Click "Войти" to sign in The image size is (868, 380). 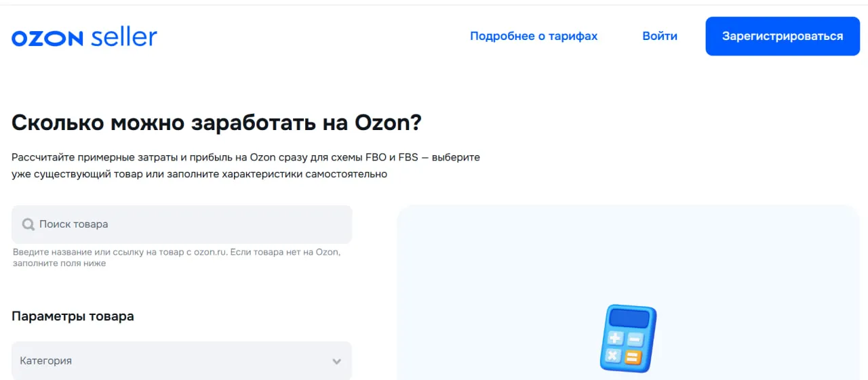click(659, 37)
